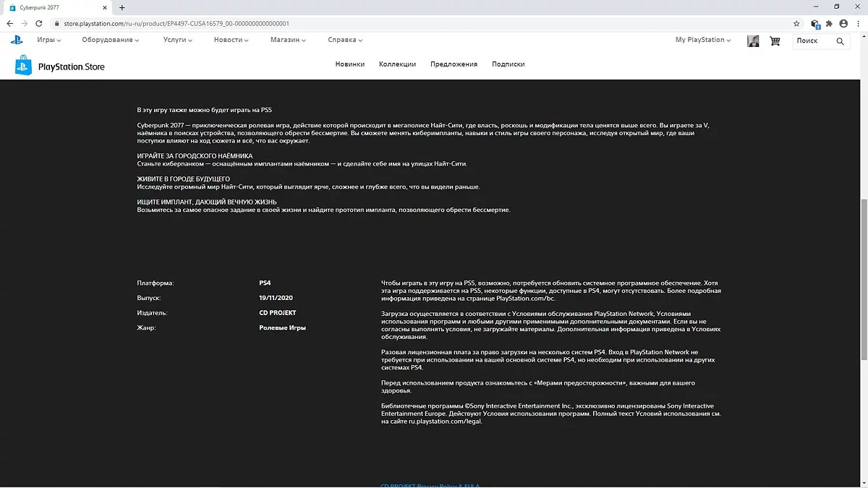Open the Chrome three-dot menu
868x488 pixels.
859,23
